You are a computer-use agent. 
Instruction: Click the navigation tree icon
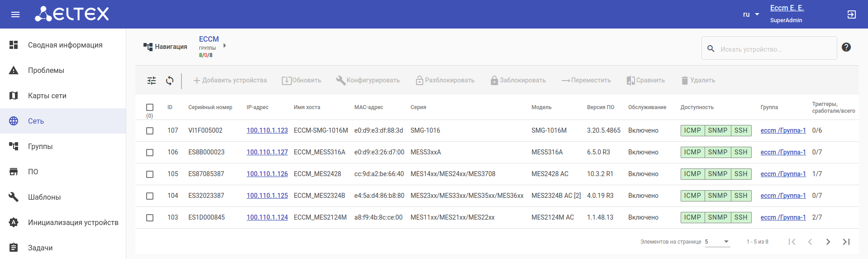(148, 47)
